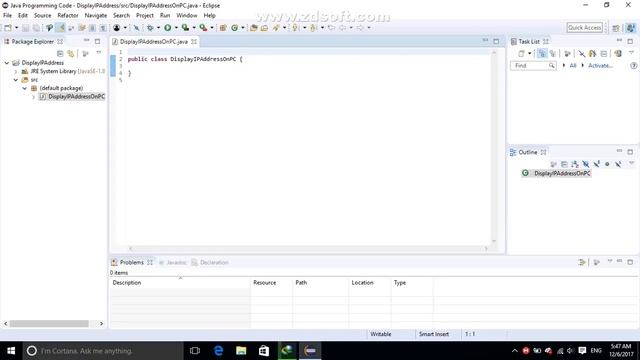Click the help question mark in Task List
The height and width of the screenshot is (360, 640).
point(633,66)
